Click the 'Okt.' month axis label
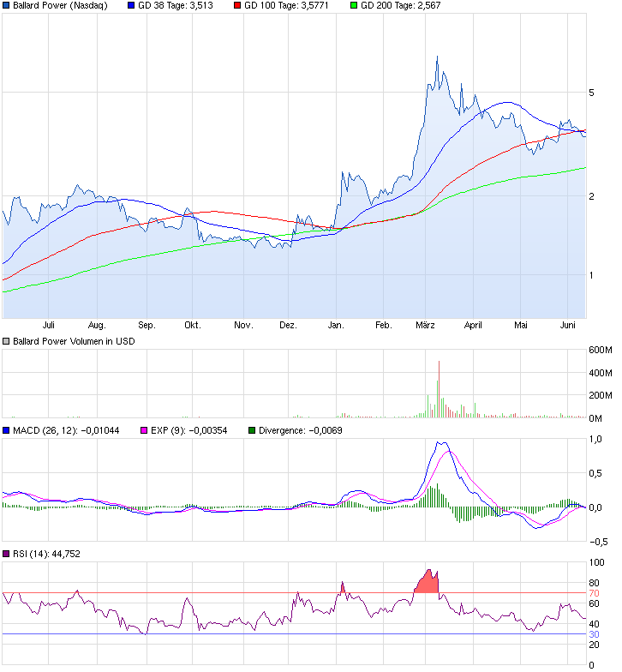 [x=192, y=326]
